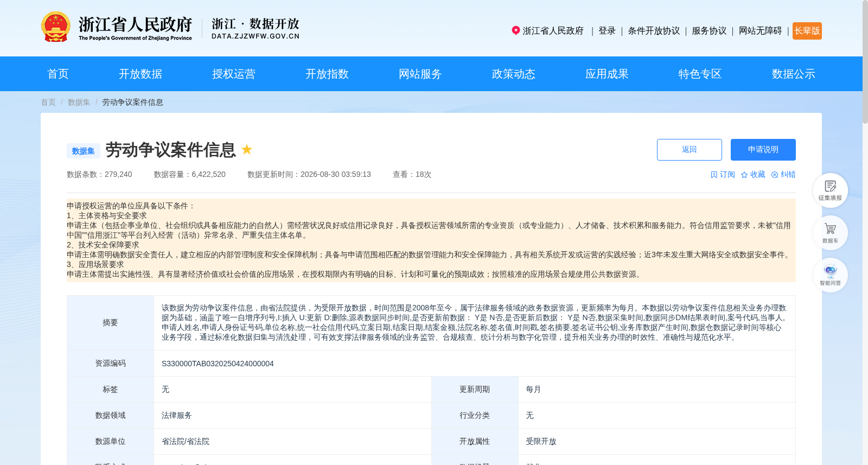The width and height of the screenshot is (868, 465).
Task: Open the 特色专区 navigation menu
Action: pos(700,74)
